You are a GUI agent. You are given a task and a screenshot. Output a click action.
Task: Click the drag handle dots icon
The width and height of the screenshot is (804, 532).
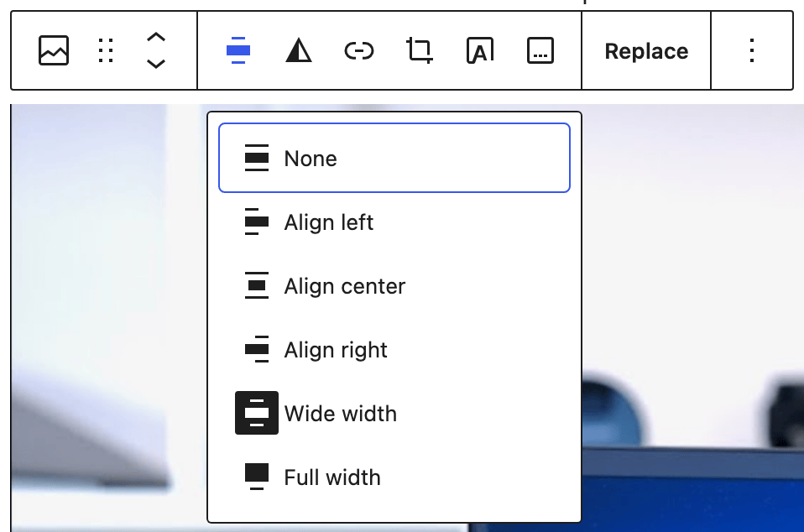tap(106, 50)
